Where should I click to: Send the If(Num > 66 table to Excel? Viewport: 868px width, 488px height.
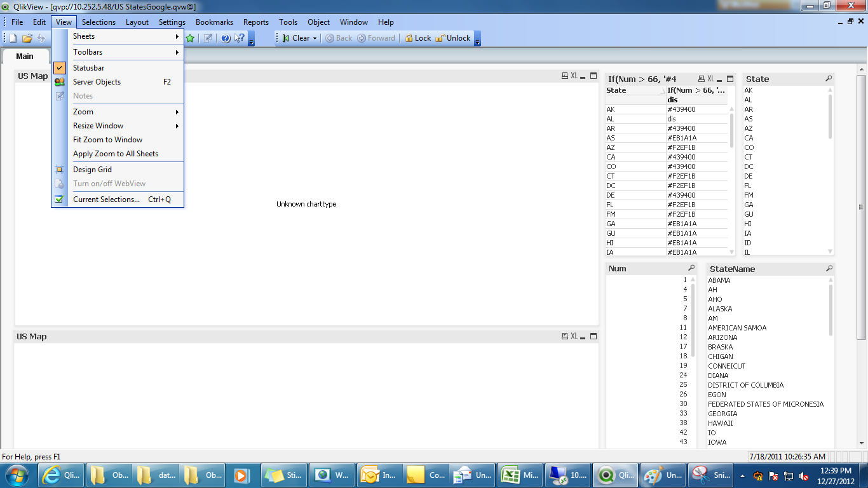pyautogui.click(x=711, y=79)
